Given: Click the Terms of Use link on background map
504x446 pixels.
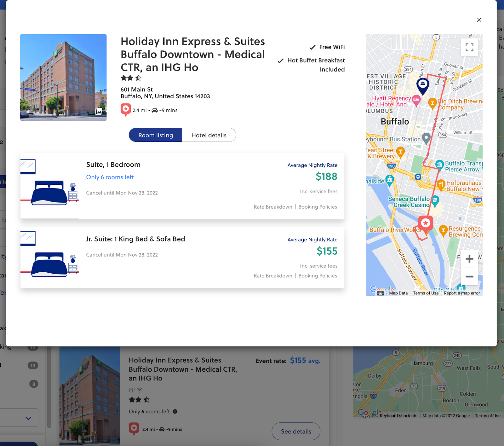Looking at the screenshot, I should point(488,416).
